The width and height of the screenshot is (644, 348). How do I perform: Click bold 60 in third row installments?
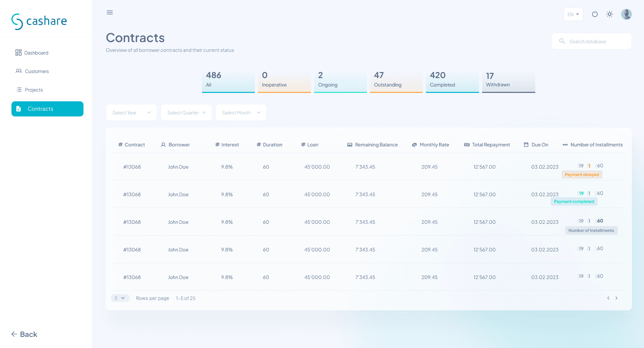[x=600, y=221]
